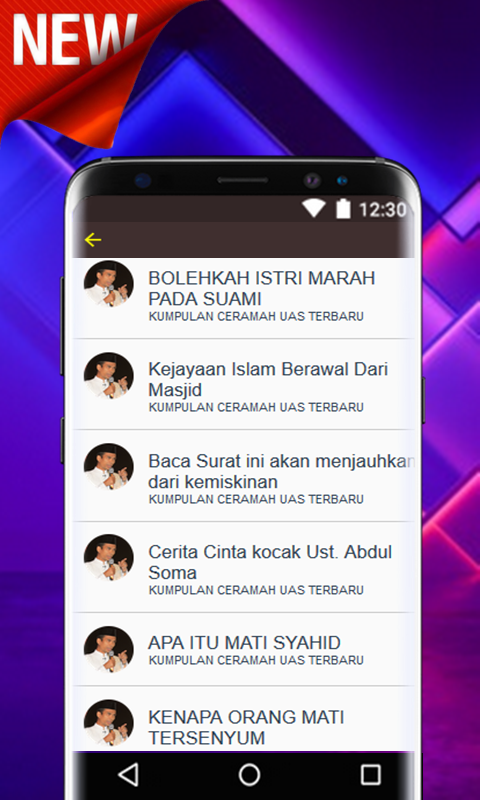Tap the 12:30 clock in status bar
This screenshot has height=800, width=480.
pos(383,209)
